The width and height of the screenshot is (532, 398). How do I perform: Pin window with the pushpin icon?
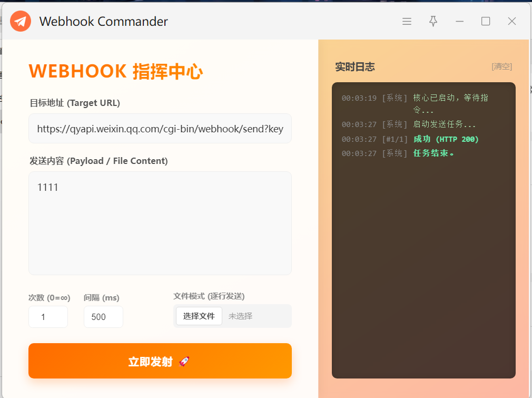pos(434,21)
